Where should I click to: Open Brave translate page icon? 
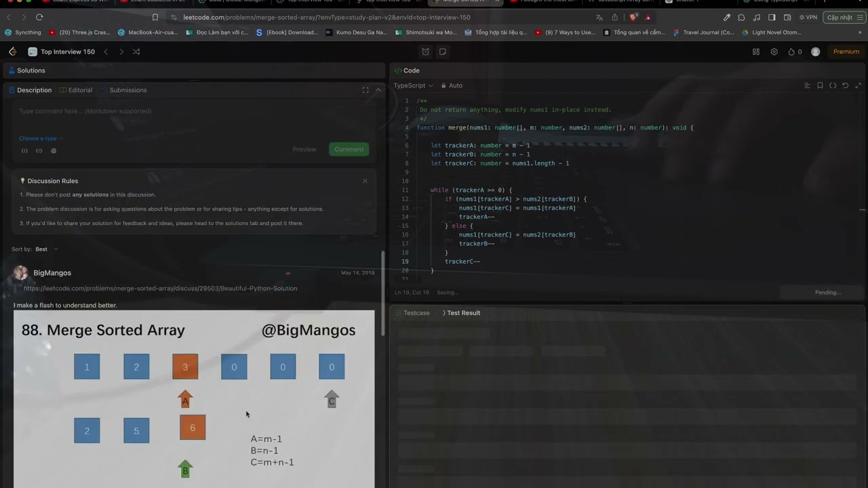599,17
